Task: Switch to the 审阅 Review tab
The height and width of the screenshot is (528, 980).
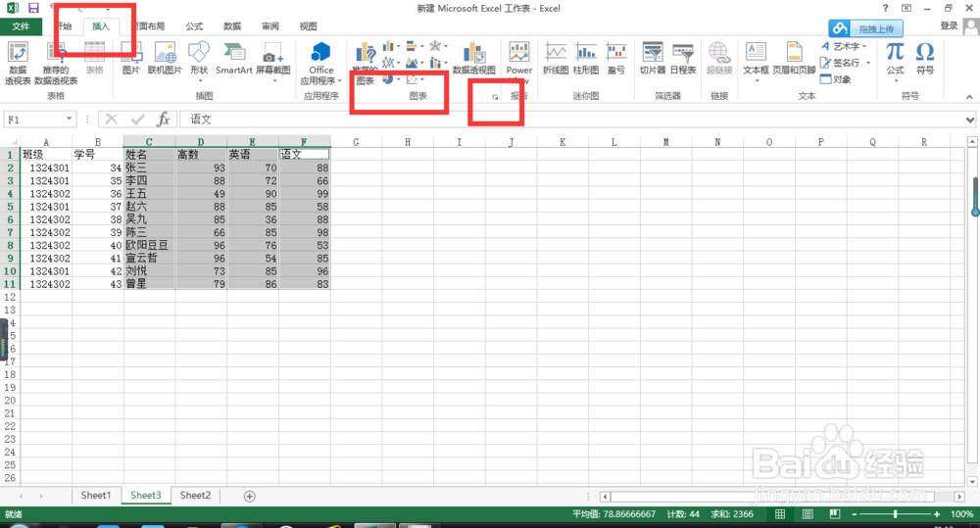Action: 270,26
